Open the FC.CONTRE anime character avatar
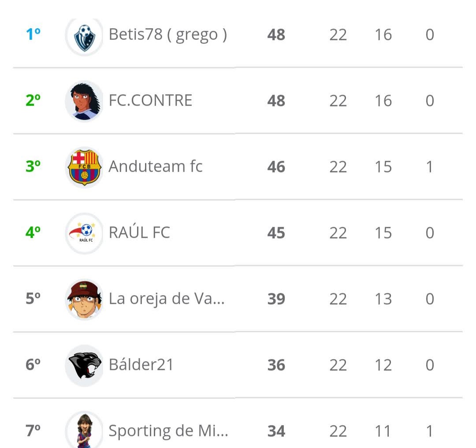The image size is (476, 448). [x=84, y=101]
